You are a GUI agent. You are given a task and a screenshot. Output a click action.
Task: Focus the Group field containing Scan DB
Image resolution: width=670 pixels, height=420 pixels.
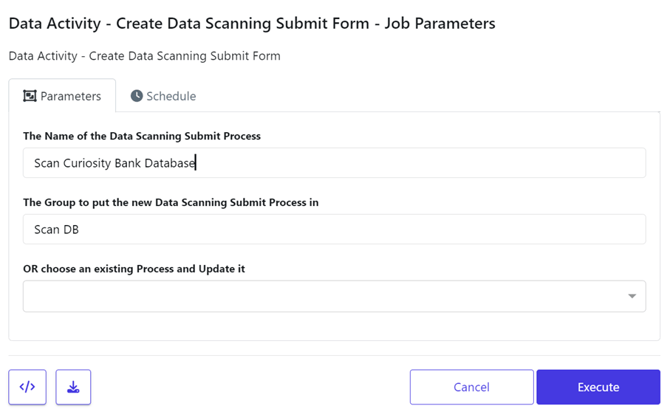(334, 229)
